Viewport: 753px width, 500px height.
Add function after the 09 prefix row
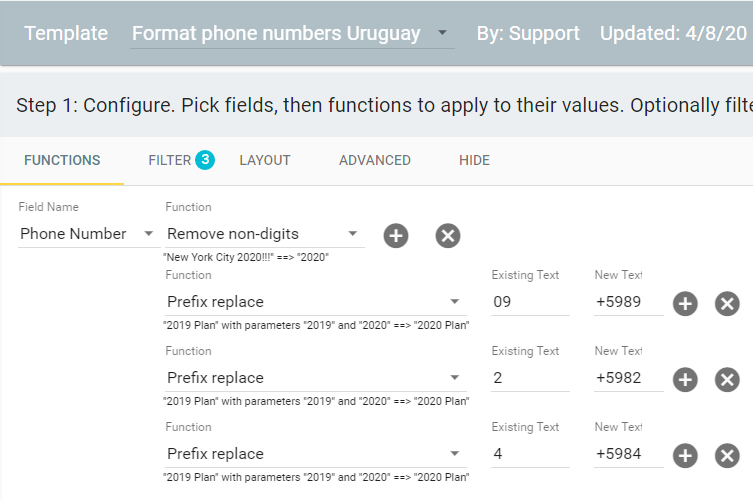pos(685,303)
